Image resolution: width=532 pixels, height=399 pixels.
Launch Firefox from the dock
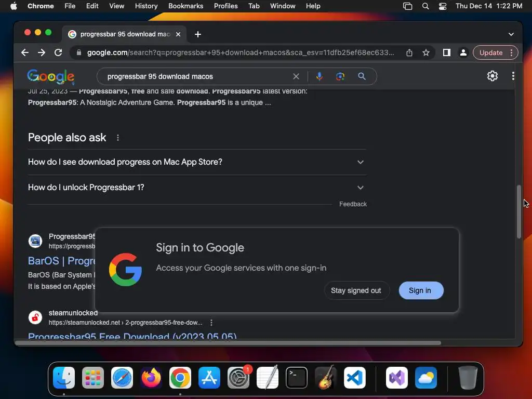coord(151,378)
